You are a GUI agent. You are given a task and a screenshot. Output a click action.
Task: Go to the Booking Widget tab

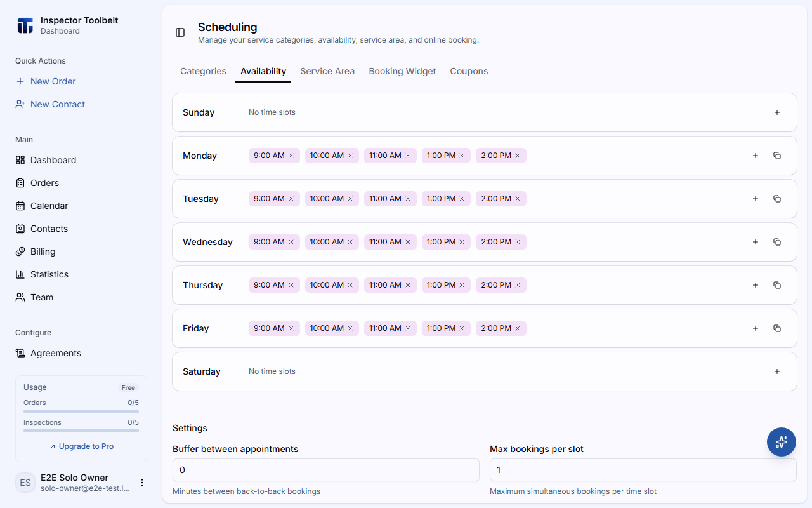[402, 71]
